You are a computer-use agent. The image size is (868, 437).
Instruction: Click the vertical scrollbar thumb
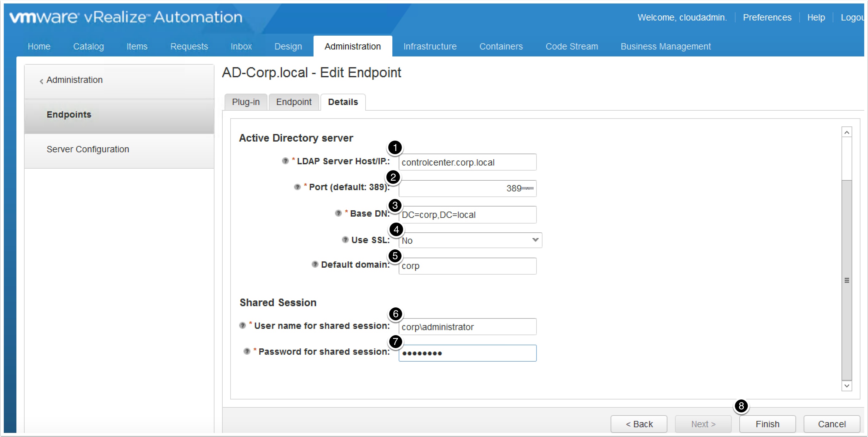click(x=847, y=280)
